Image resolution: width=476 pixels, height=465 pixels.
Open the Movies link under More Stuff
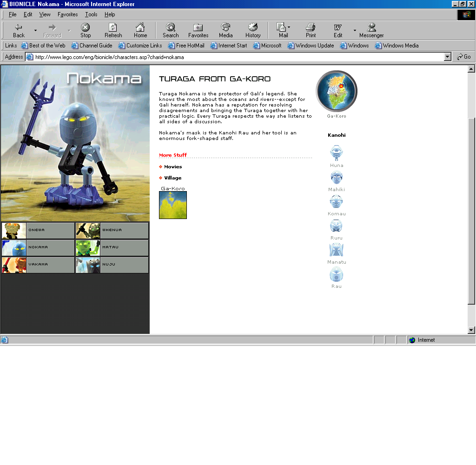[x=173, y=167]
